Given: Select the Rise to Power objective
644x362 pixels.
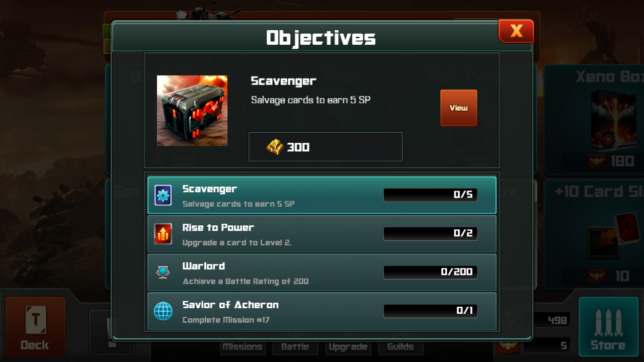Looking at the screenshot, I should (322, 234).
